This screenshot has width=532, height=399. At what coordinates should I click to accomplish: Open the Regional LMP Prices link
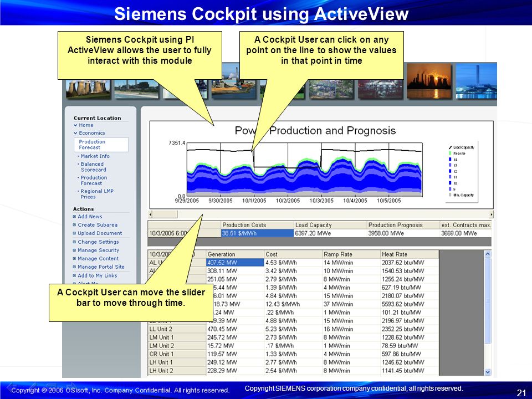click(97, 194)
